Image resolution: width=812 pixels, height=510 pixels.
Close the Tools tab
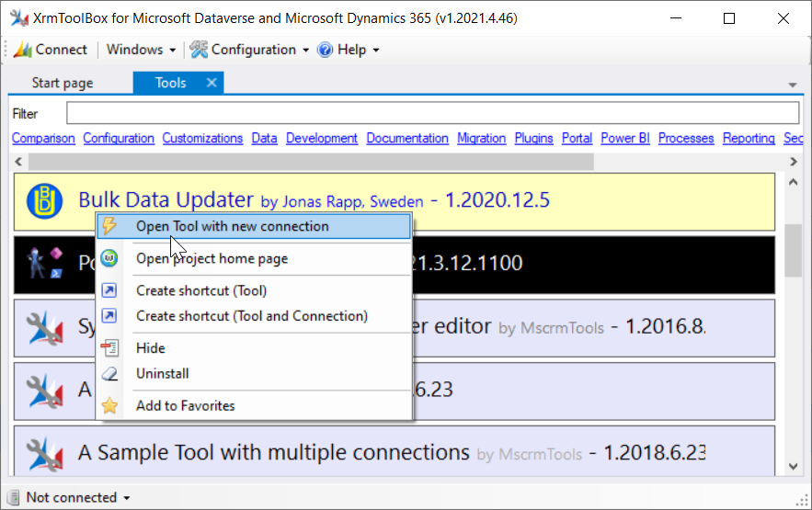pyautogui.click(x=212, y=83)
